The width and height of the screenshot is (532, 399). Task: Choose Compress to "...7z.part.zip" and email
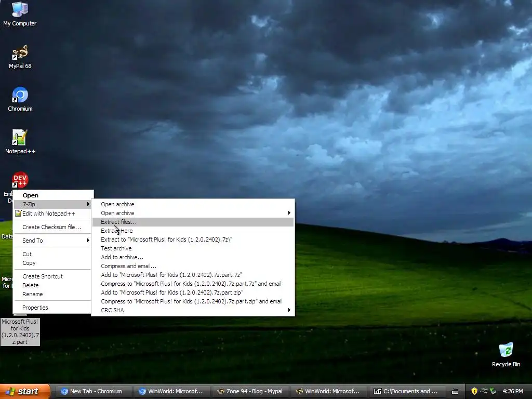coord(193,301)
